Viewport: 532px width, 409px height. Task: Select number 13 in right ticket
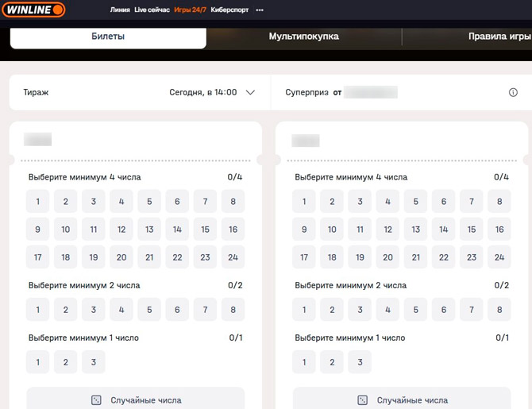click(415, 230)
